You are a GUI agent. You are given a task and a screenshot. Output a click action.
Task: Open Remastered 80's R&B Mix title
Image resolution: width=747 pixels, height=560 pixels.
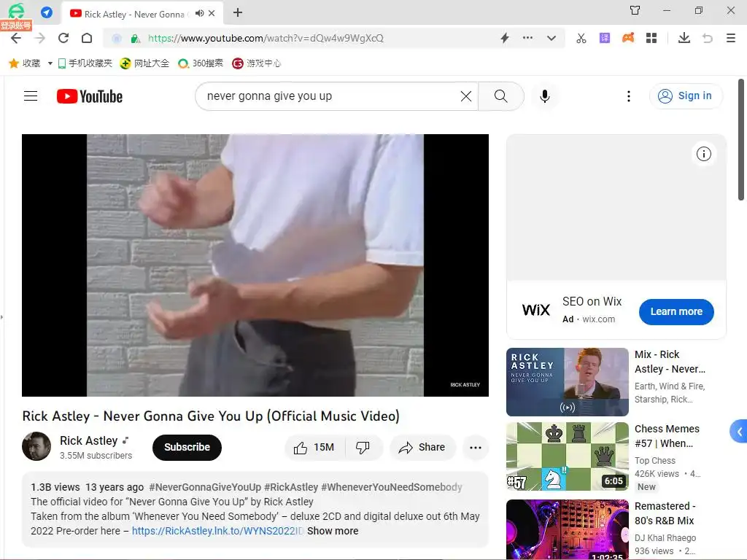click(x=665, y=513)
